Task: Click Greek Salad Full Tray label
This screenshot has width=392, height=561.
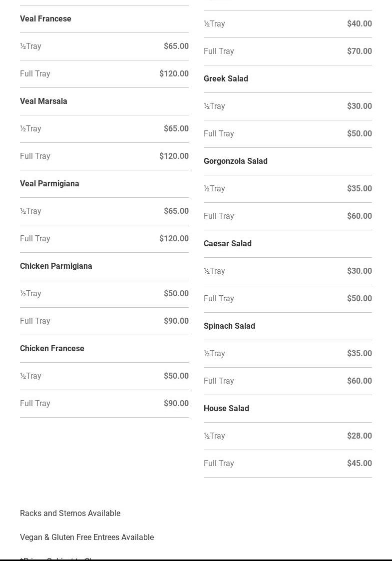Action: click(x=219, y=134)
